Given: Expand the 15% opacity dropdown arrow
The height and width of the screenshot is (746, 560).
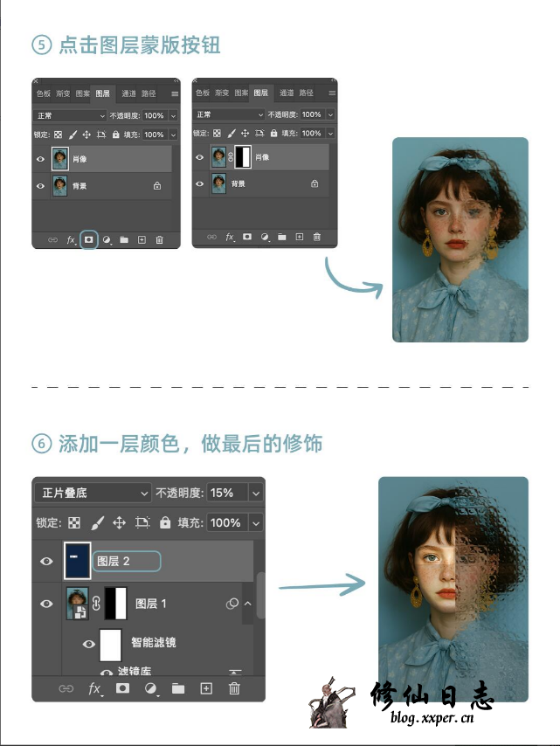Looking at the screenshot, I should click(x=255, y=493).
